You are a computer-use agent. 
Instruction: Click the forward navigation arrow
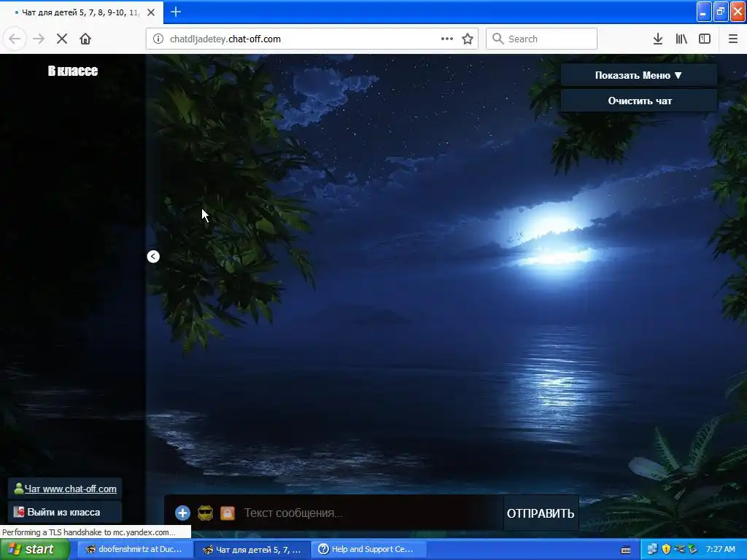tap(39, 39)
